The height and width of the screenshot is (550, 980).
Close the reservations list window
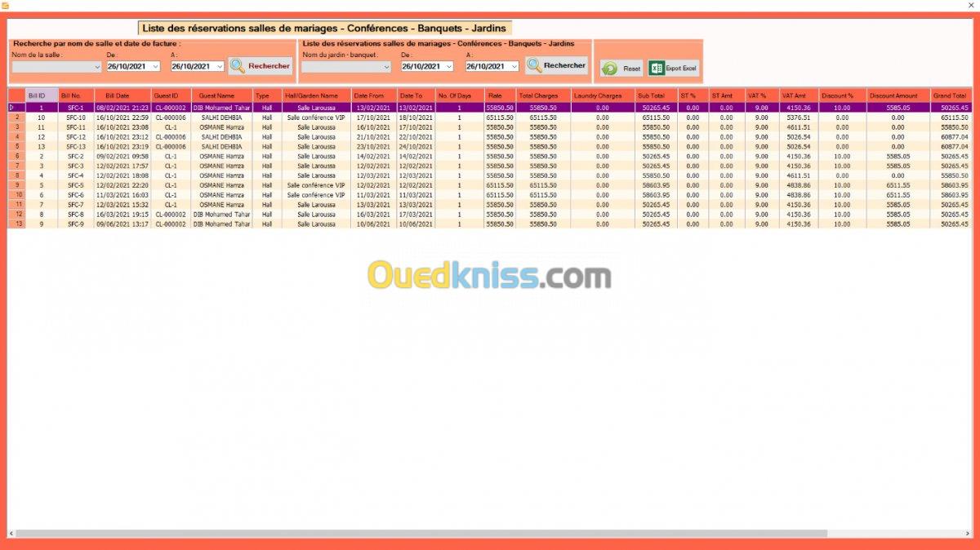[x=969, y=6]
